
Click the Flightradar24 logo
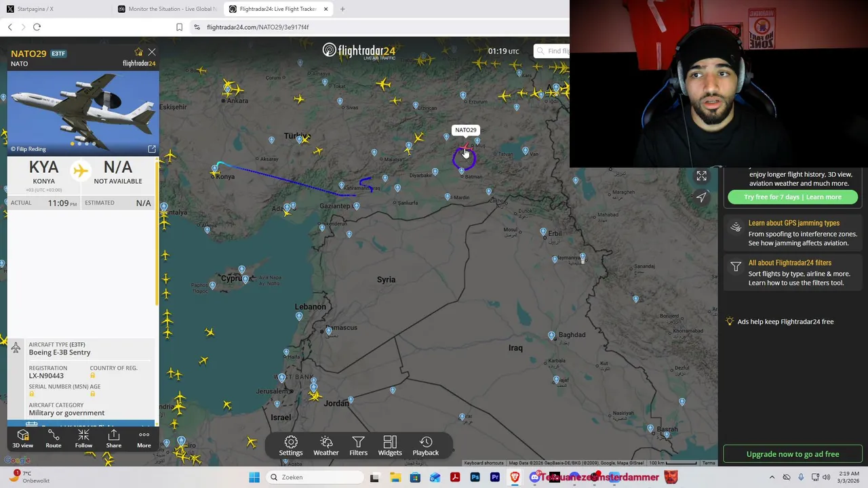(358, 51)
